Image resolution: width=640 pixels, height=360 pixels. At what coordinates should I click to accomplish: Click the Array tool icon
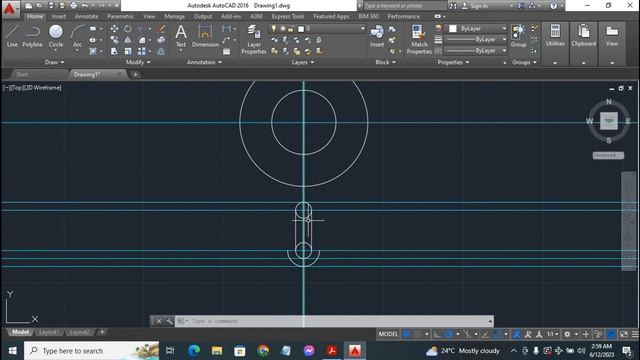tap(142, 51)
